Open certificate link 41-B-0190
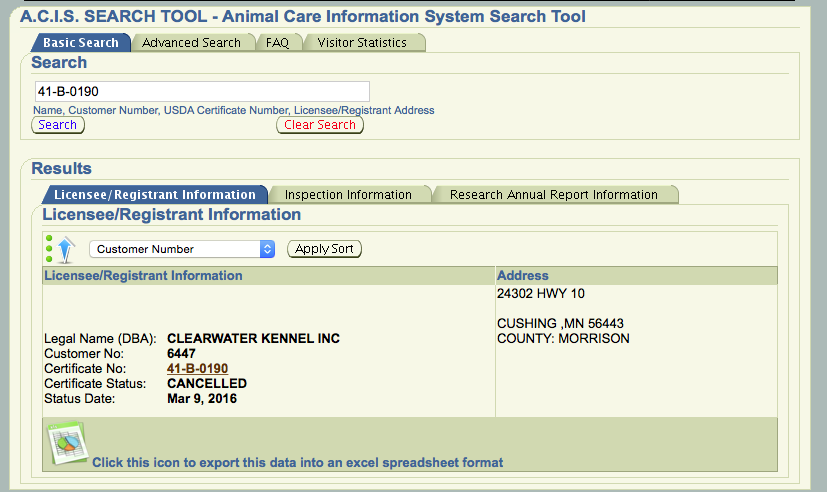The height and width of the screenshot is (492, 827). (x=198, y=369)
